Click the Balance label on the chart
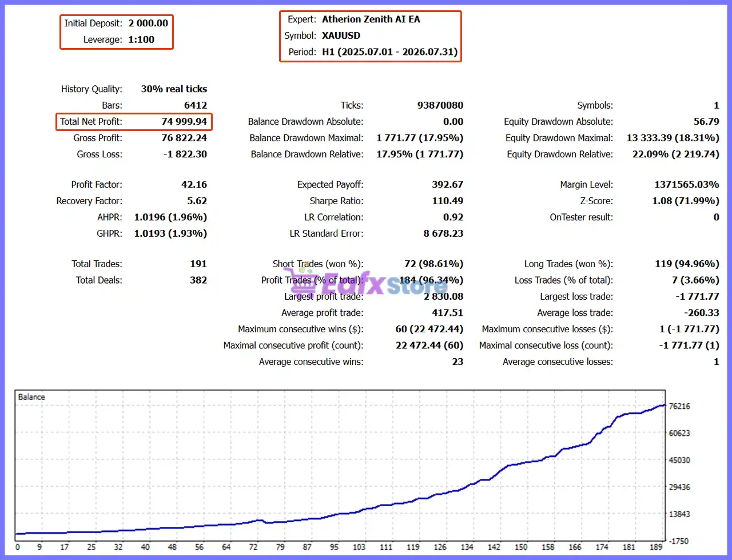732x560 pixels. point(31,397)
